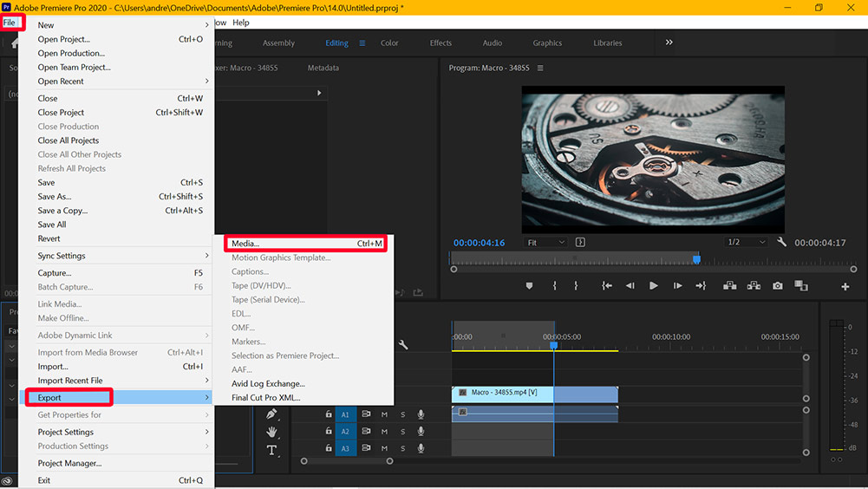Toggle lock on track A3

click(329, 448)
